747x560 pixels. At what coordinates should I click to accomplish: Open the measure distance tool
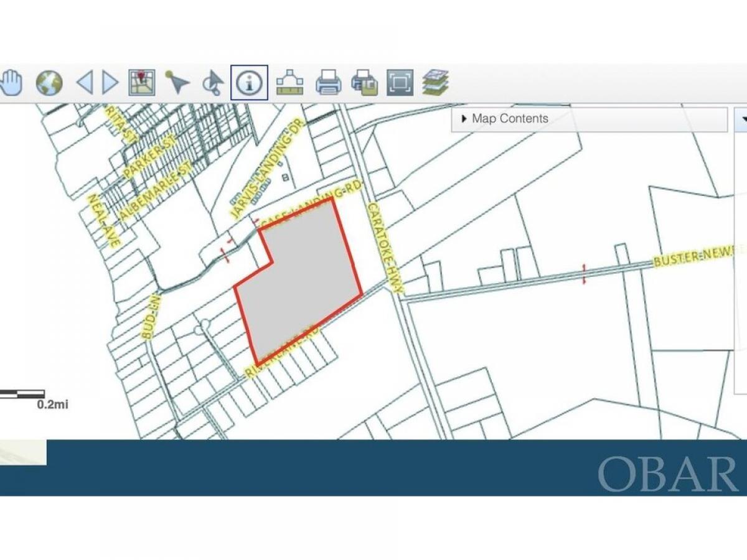[x=289, y=83]
